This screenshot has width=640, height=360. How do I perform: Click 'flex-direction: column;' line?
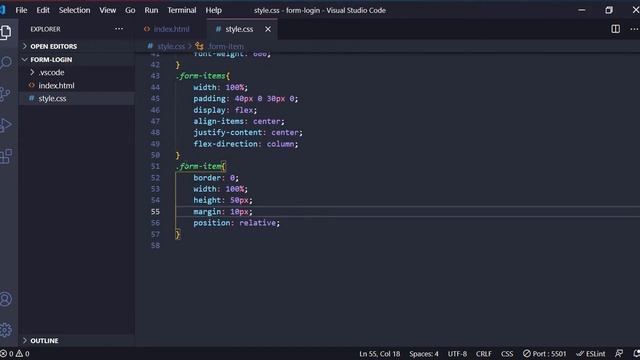pos(246,144)
